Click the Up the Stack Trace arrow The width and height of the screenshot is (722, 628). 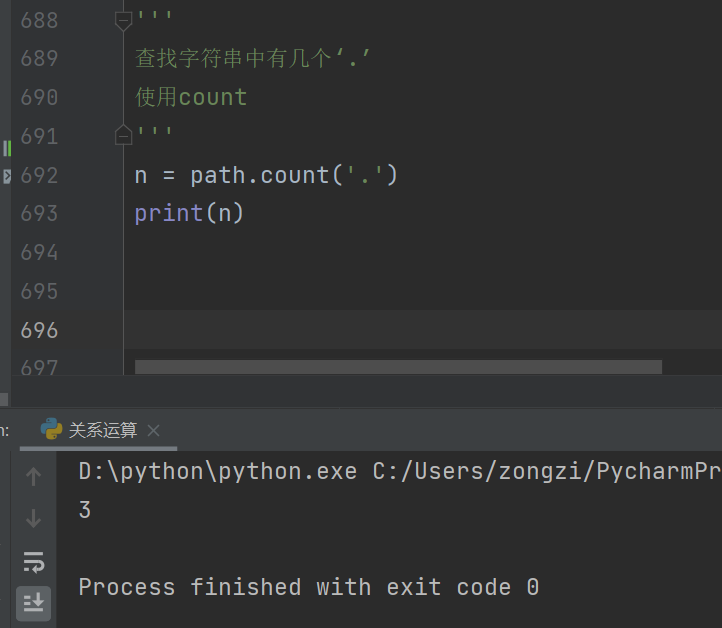tap(33, 477)
